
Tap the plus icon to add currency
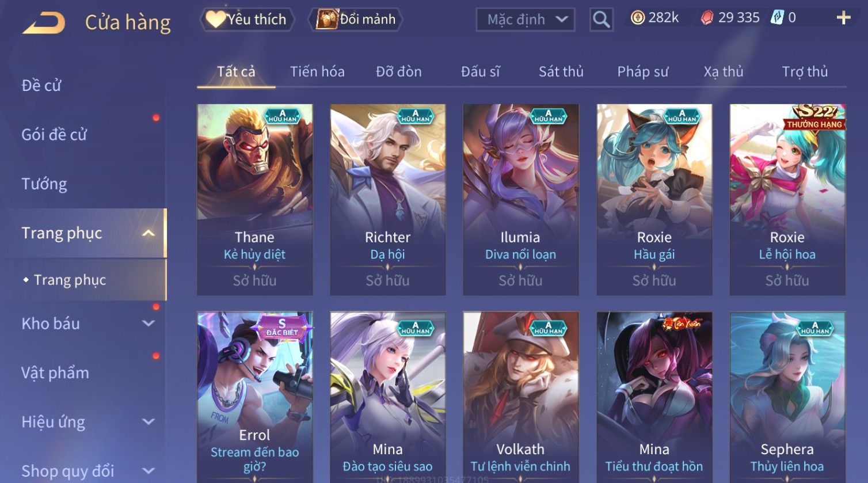coord(843,18)
